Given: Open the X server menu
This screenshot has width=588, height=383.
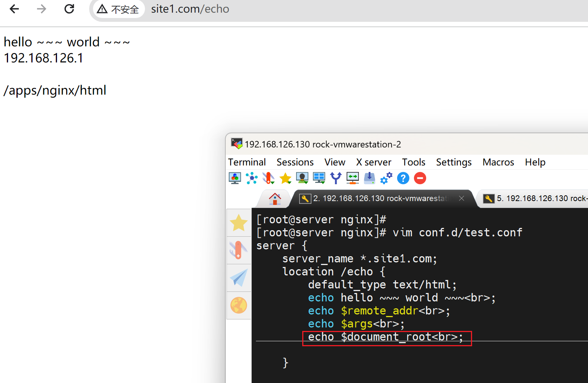Looking at the screenshot, I should pyautogui.click(x=373, y=162).
